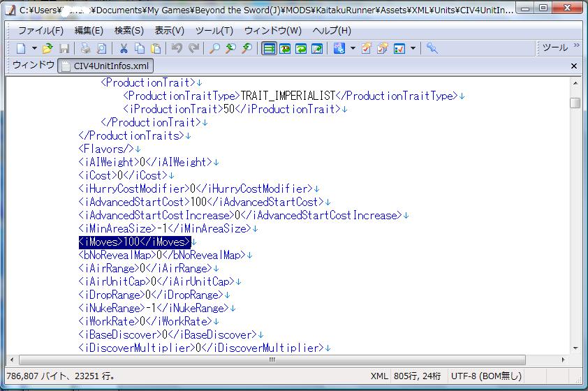The image size is (588, 391).
Task: Open the ヘルプ(H) menu
Action: point(332,31)
